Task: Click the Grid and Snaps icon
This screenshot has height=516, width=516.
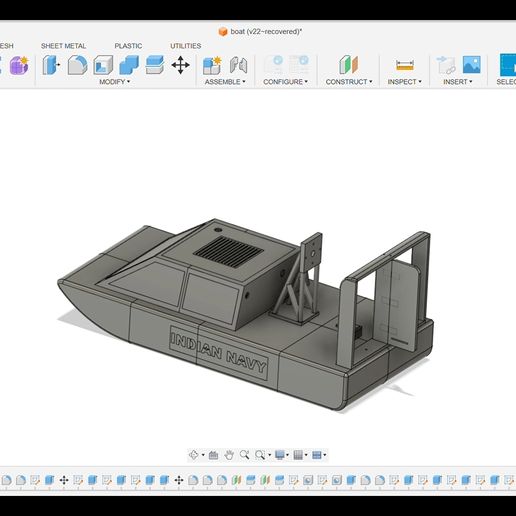Action: [298, 455]
